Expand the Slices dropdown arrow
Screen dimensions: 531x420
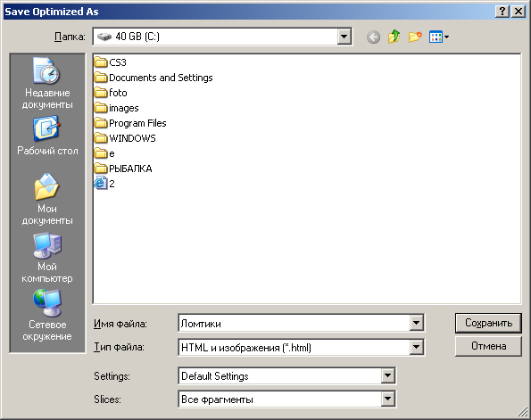pyautogui.click(x=387, y=399)
